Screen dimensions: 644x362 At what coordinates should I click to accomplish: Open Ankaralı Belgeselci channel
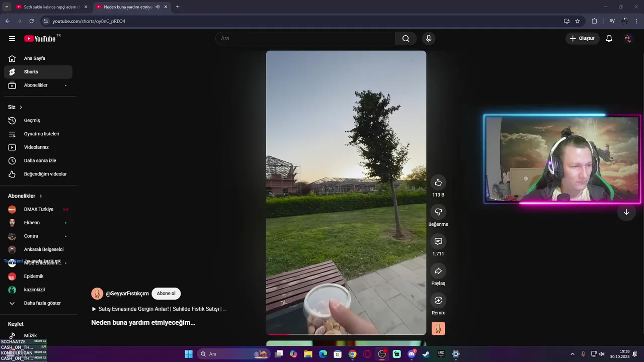38,249
